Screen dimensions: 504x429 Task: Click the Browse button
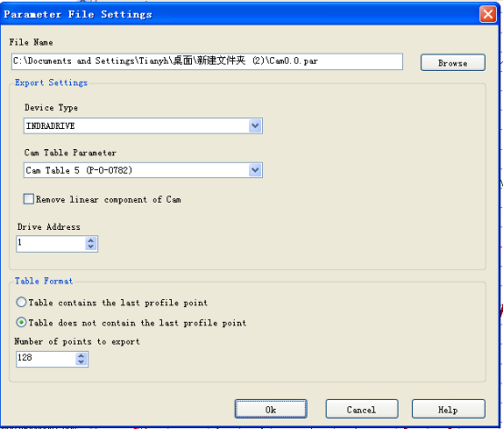(452, 63)
